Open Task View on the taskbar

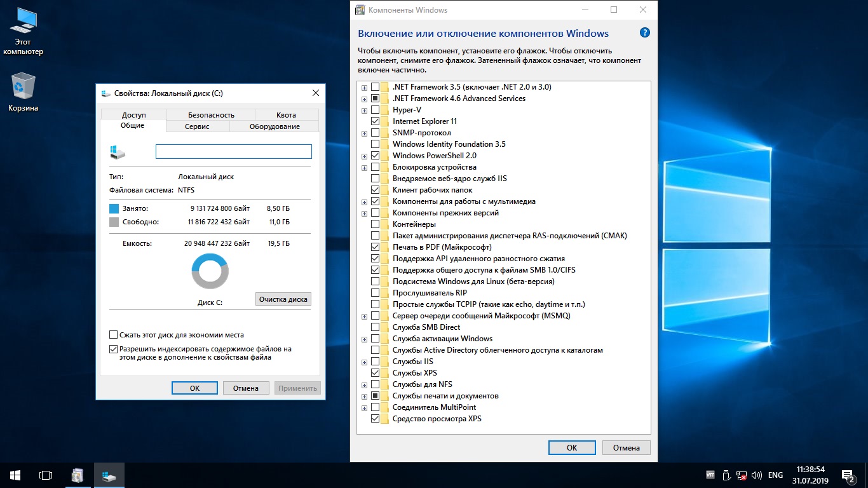click(45, 475)
